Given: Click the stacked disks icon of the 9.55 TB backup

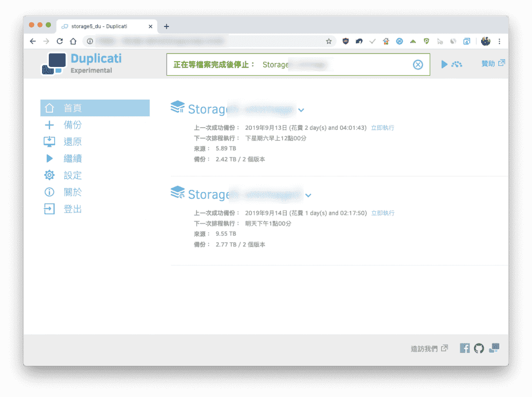Looking at the screenshot, I should (178, 192).
